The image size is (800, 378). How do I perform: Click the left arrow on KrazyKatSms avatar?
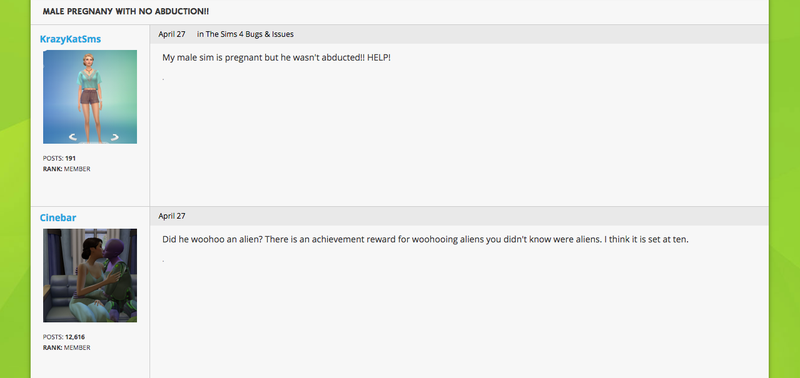coord(72,137)
